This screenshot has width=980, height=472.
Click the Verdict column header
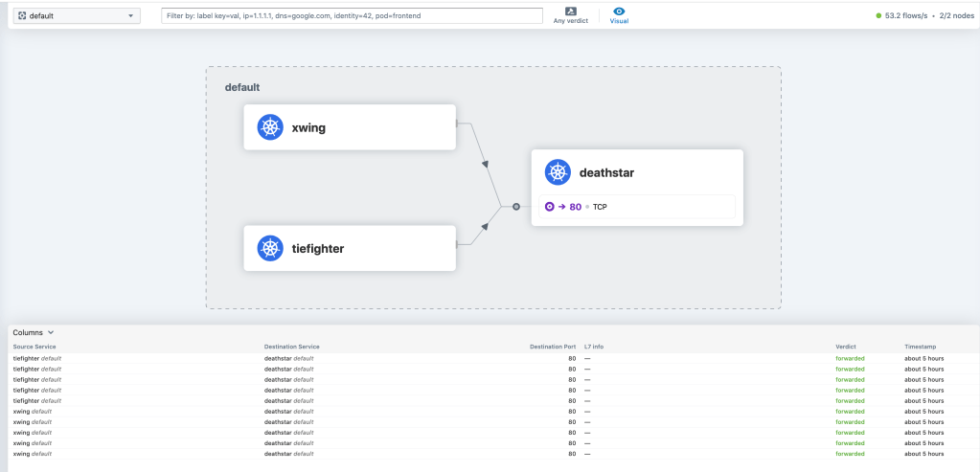847,346
